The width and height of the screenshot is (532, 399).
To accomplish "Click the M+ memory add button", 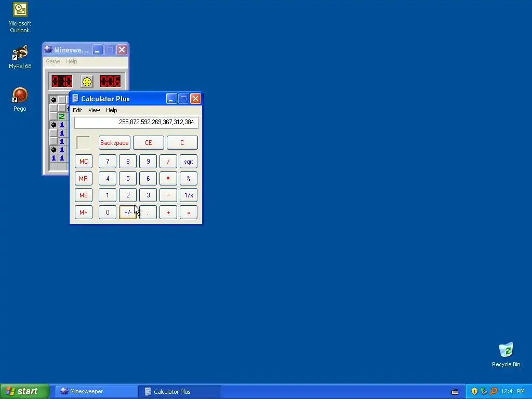I will tap(84, 212).
